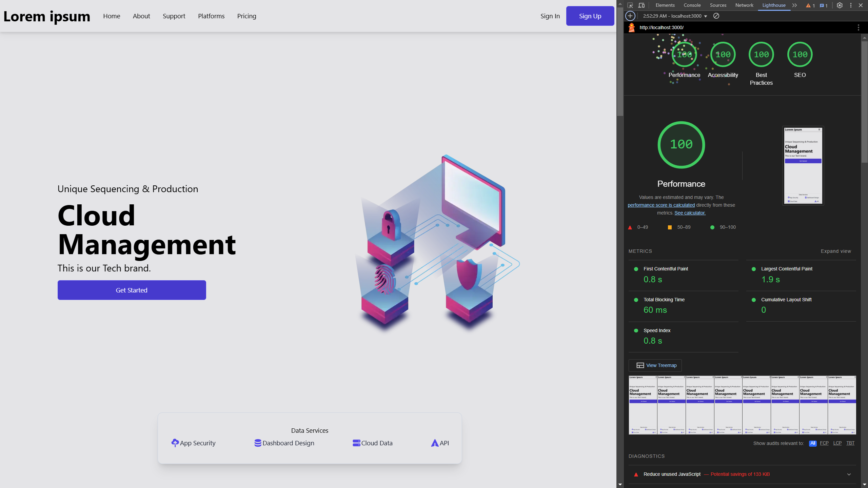Screen dimensions: 868x488
Task: Show more DevTools tabs chevron
Action: tap(794, 5)
